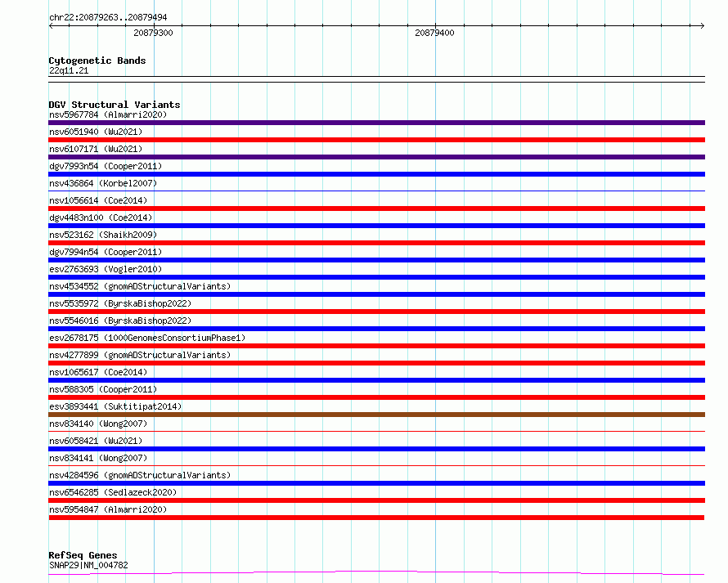Select the purple bar under nsv5967784
The height and width of the screenshot is (583, 728).
376,123
